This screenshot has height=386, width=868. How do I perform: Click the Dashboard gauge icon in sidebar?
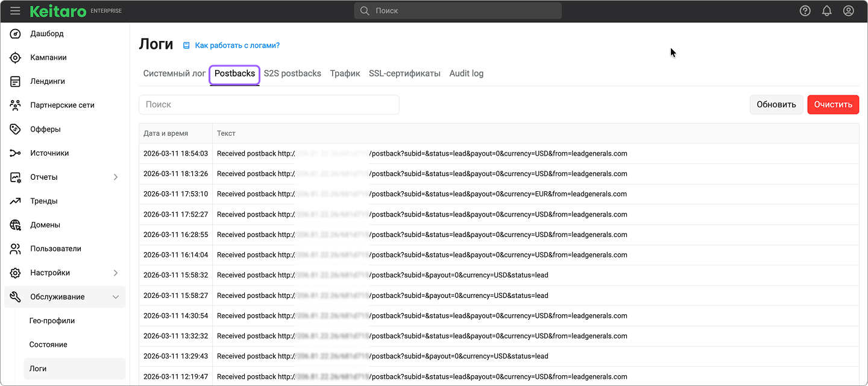pyautogui.click(x=16, y=34)
